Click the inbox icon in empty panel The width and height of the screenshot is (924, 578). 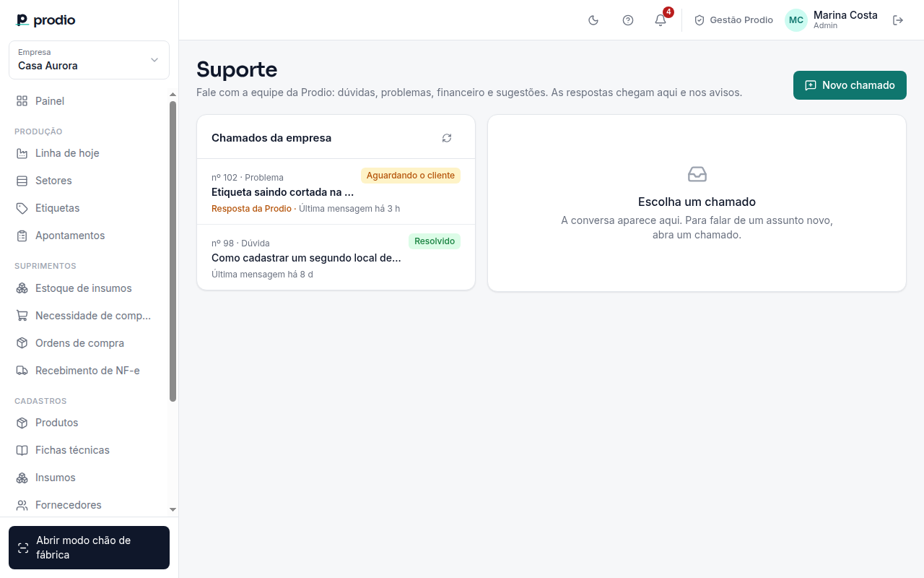coord(697,174)
